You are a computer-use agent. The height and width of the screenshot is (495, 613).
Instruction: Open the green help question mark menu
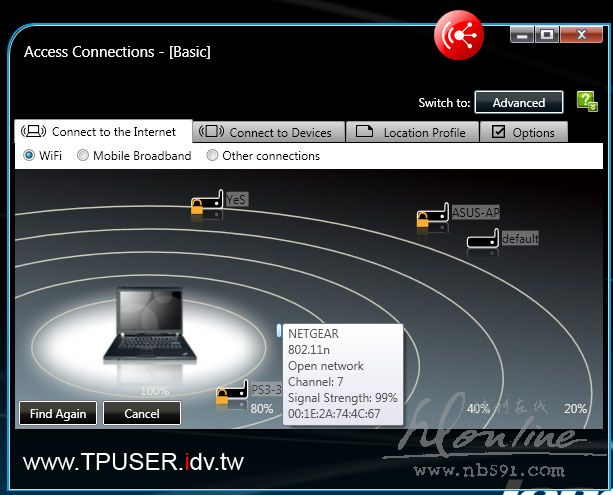tap(585, 102)
